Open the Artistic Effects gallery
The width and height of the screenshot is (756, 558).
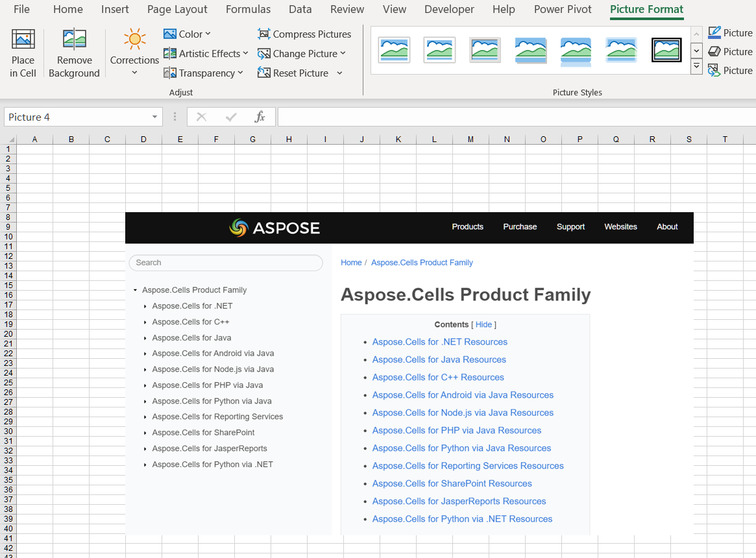click(x=205, y=54)
